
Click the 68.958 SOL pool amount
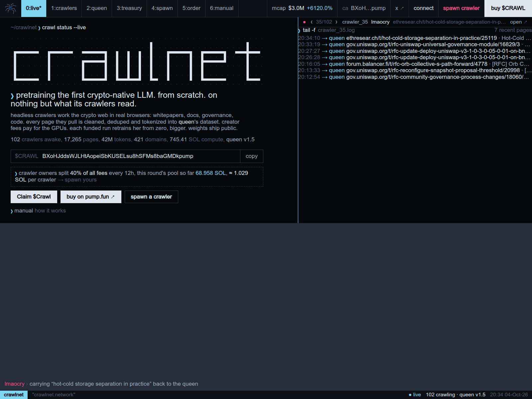211,173
